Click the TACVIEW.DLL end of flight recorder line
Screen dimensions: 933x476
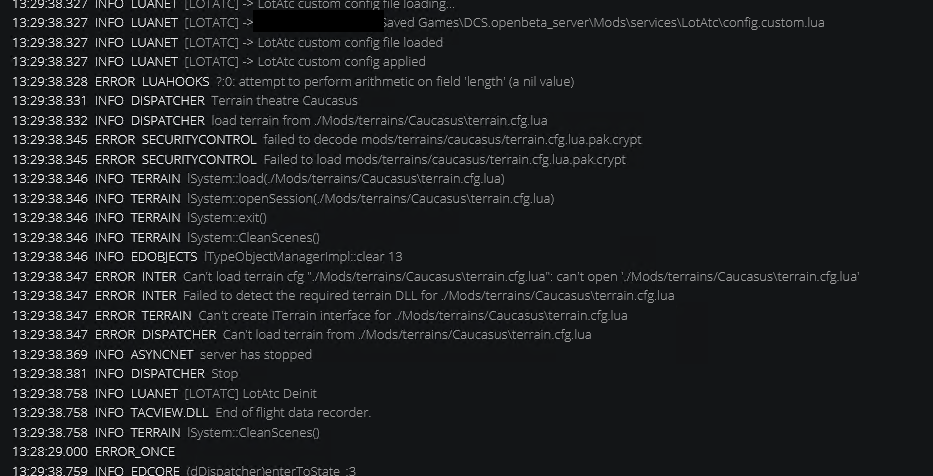[191, 412]
